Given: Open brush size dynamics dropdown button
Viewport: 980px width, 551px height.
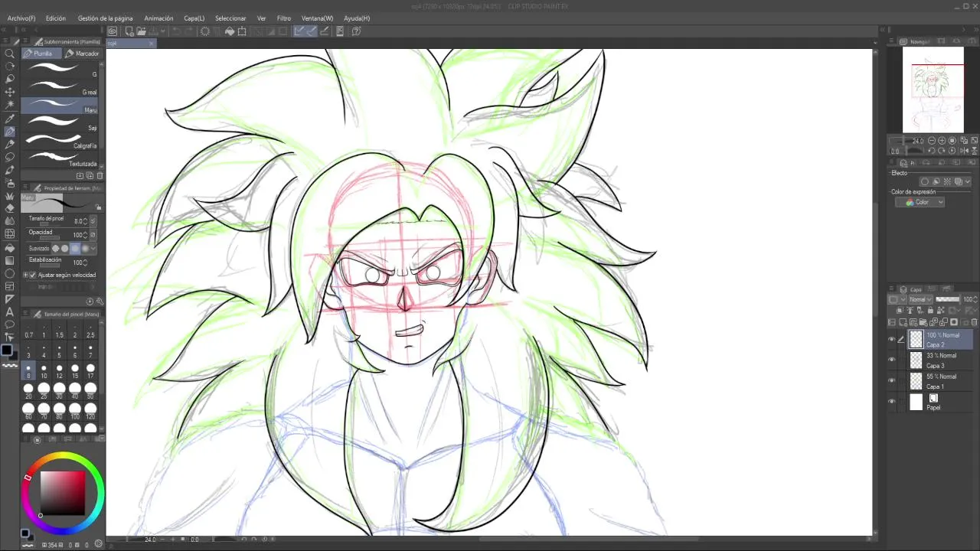Looking at the screenshot, I should click(x=93, y=221).
